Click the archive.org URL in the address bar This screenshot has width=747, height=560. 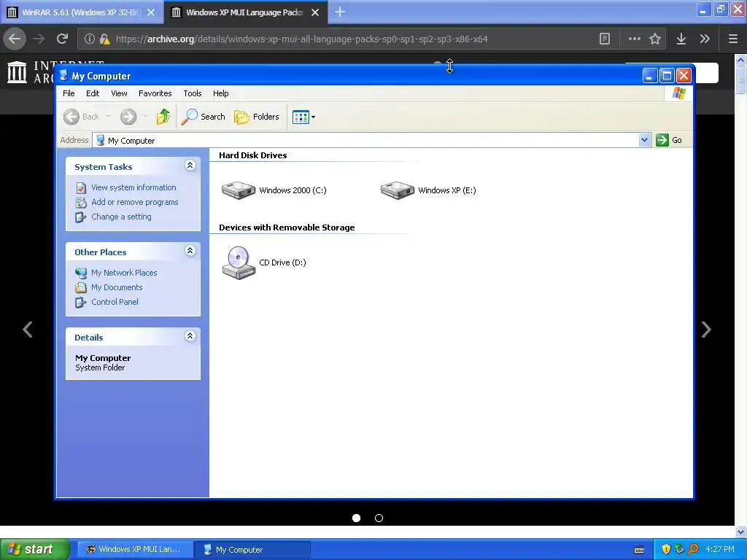[301, 39]
